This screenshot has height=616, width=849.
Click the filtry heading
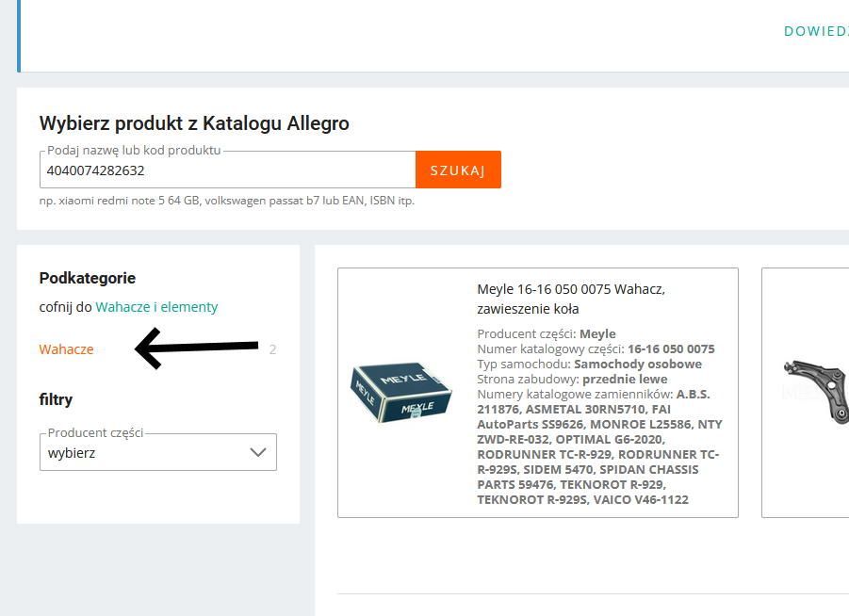coord(56,399)
